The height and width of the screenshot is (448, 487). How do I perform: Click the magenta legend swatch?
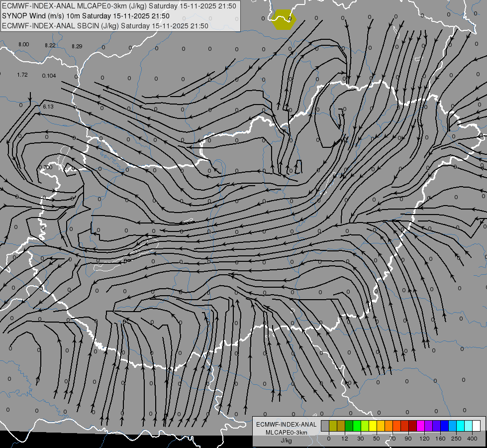pyautogui.click(x=420, y=426)
